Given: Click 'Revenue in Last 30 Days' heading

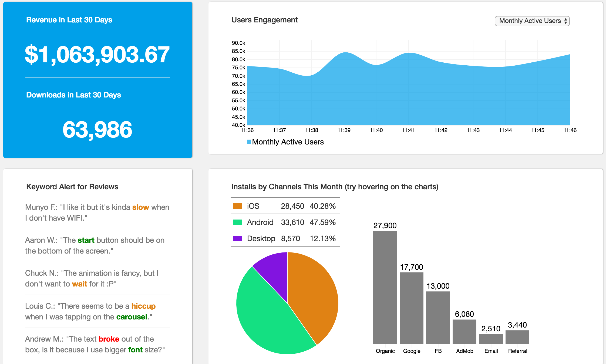Looking at the screenshot, I should click(69, 20).
